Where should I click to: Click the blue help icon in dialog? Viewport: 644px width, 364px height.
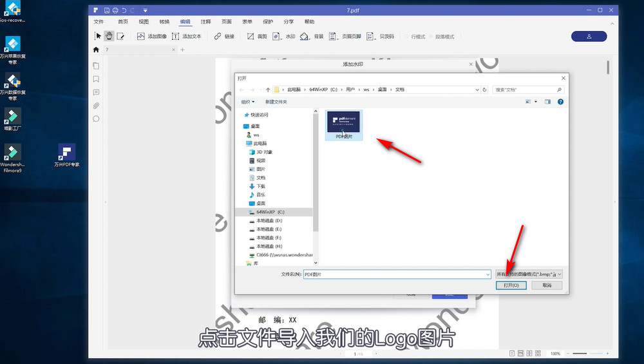pos(560,102)
